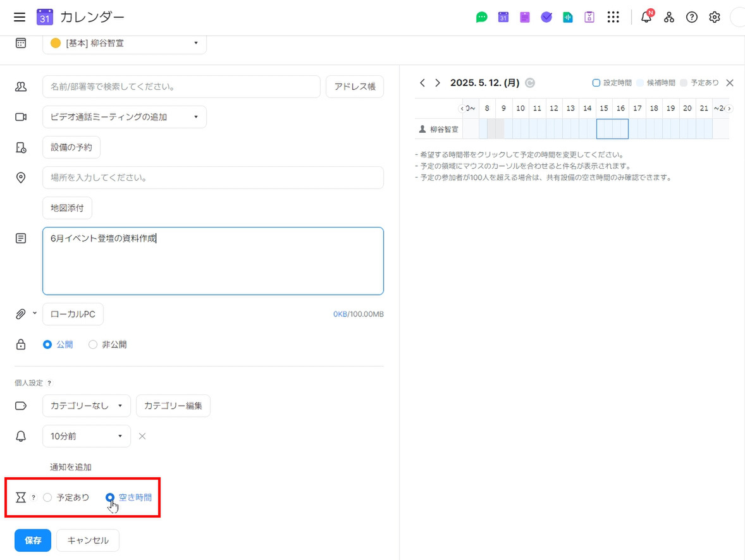The width and height of the screenshot is (745, 560).
Task: Click 通知を追加 link
Action: coord(71,467)
